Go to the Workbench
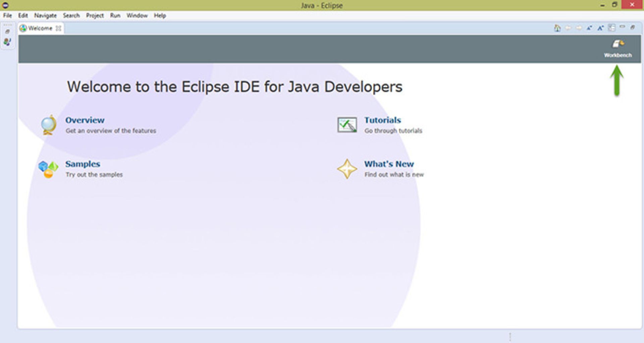Screen dimensions: 644x343 pyautogui.click(x=618, y=48)
